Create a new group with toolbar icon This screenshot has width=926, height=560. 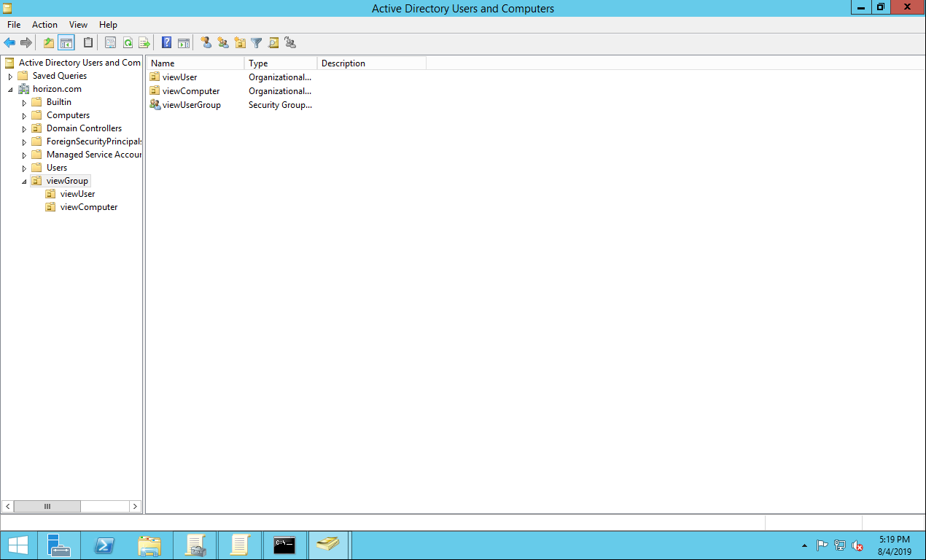[223, 43]
